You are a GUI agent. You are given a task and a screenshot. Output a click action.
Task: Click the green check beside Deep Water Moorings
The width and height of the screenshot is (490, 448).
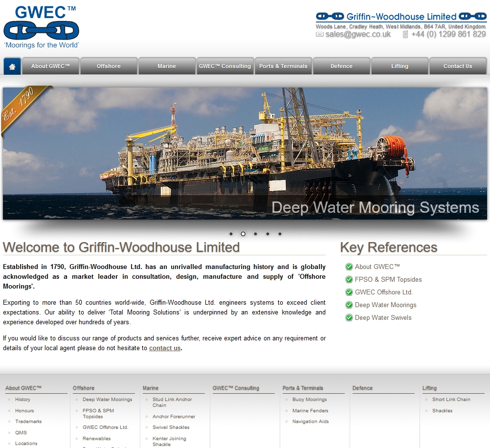[349, 305]
